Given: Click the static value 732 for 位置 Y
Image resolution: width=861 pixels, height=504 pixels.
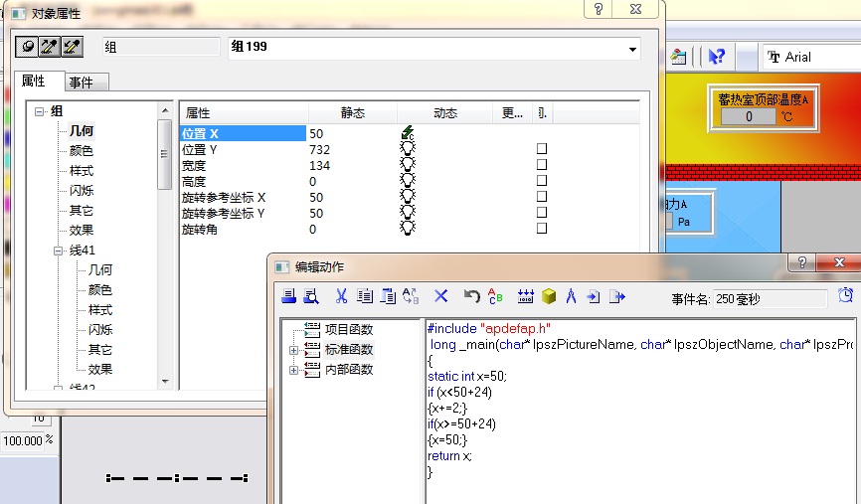Looking at the screenshot, I should click(319, 149).
